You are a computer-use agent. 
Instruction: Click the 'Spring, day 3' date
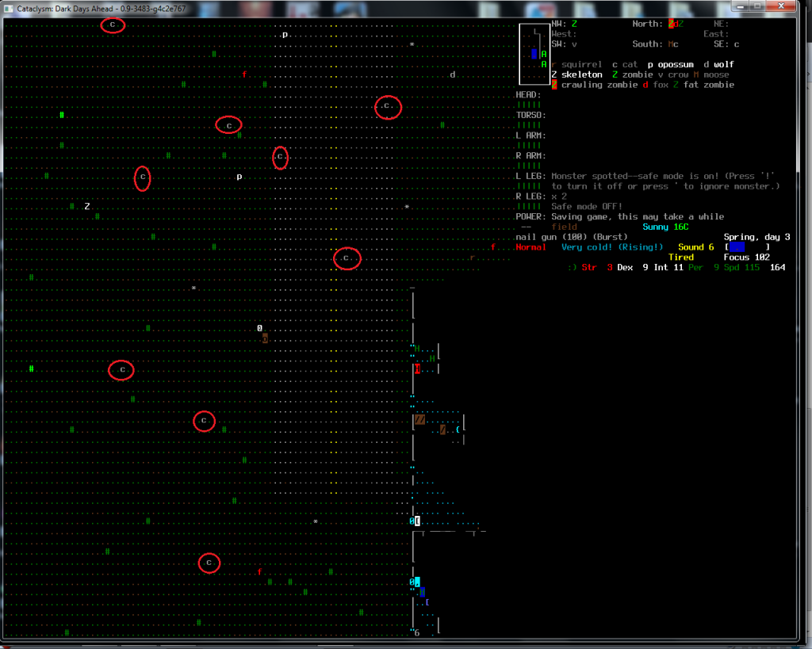[757, 237]
